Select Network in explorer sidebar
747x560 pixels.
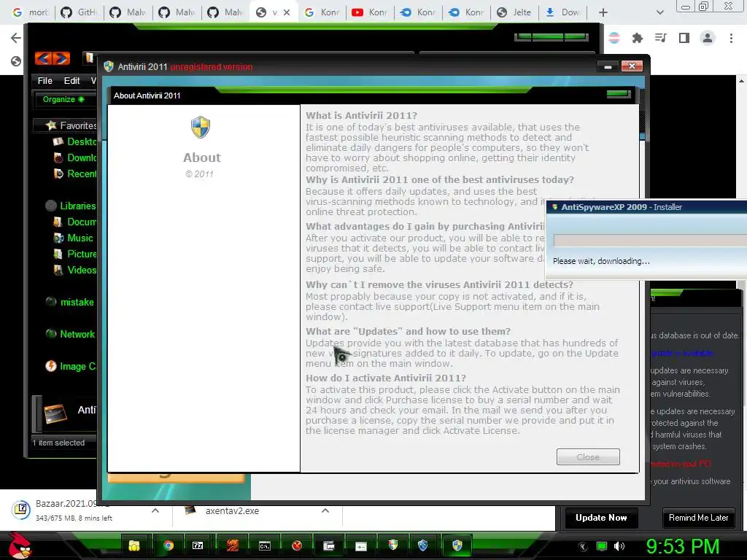(x=70, y=334)
